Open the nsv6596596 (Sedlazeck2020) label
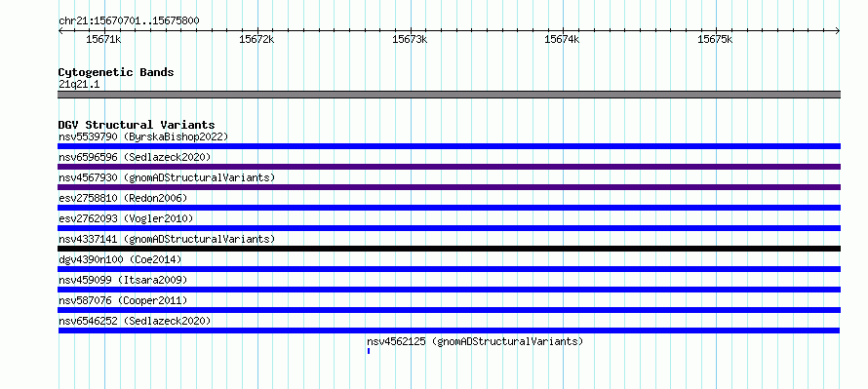 tap(135, 157)
